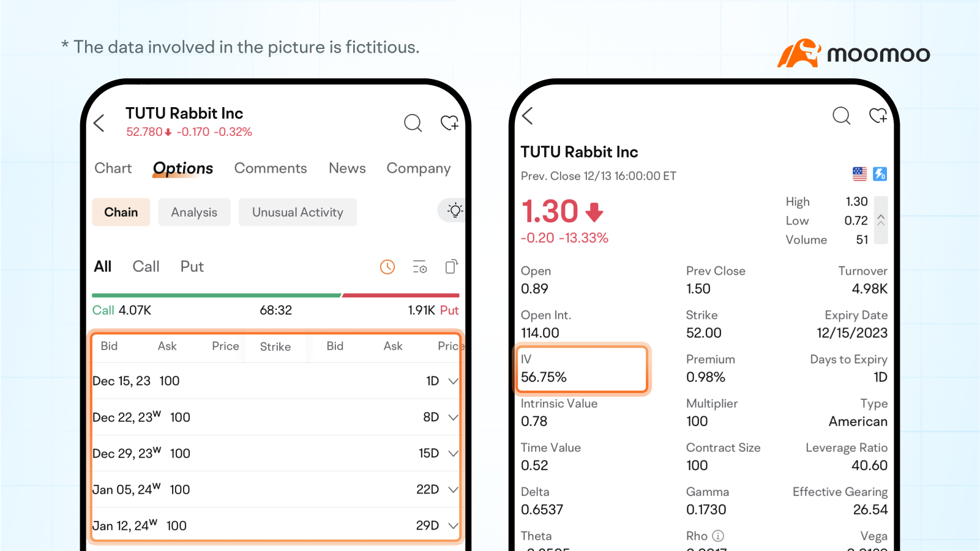Open chain display settings via the filter icon

click(419, 267)
